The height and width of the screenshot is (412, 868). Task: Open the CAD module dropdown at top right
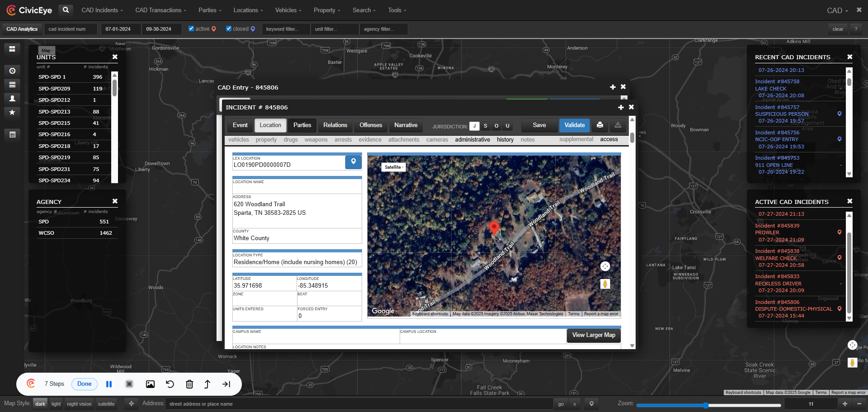tap(837, 10)
